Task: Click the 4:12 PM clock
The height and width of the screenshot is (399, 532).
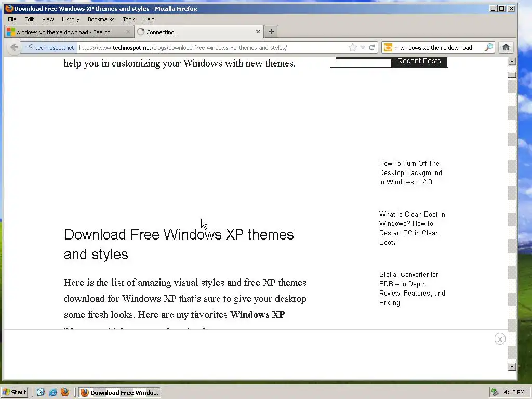Action: coord(514,392)
